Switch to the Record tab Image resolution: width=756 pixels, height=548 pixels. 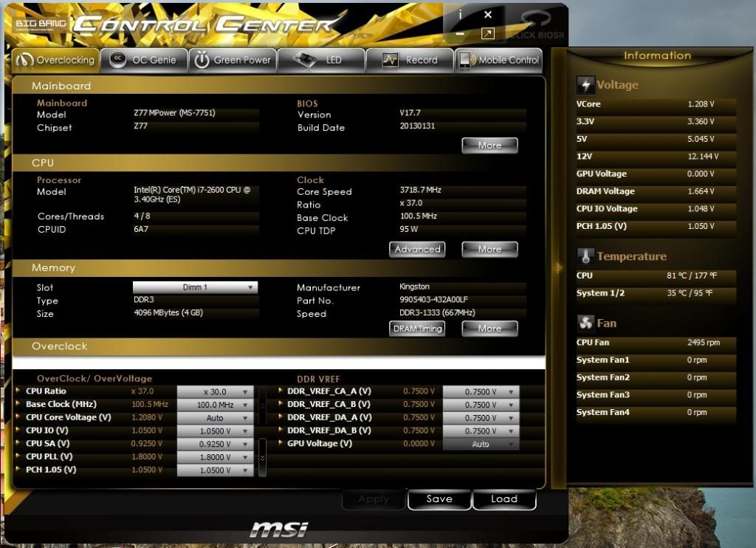(410, 61)
